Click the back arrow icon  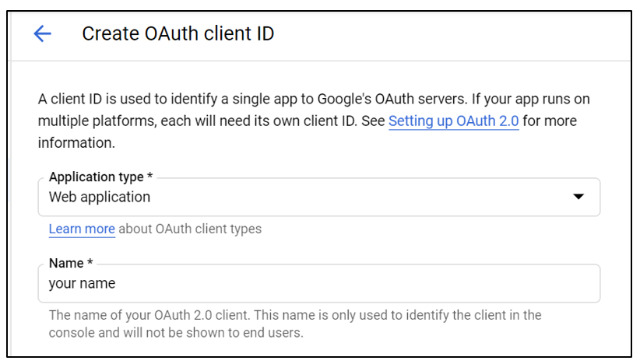click(x=42, y=33)
